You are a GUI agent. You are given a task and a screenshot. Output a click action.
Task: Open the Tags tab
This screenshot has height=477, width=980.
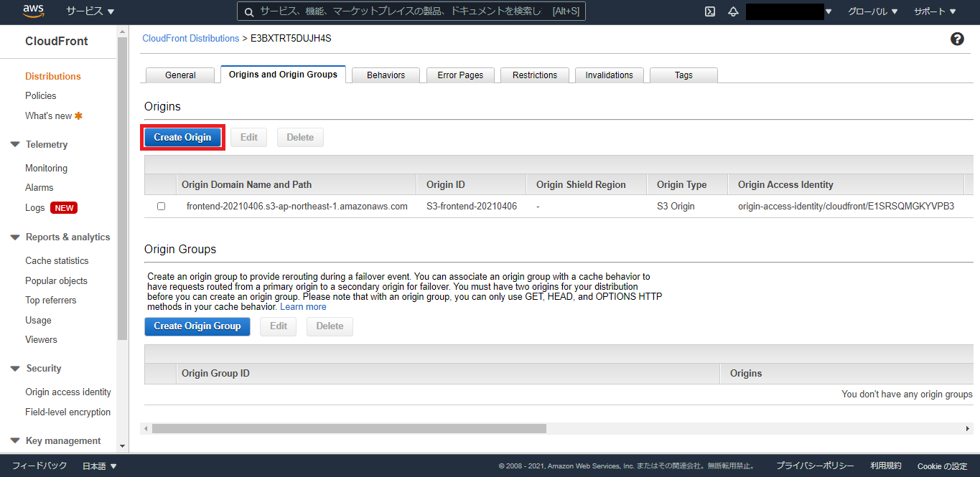[683, 75]
